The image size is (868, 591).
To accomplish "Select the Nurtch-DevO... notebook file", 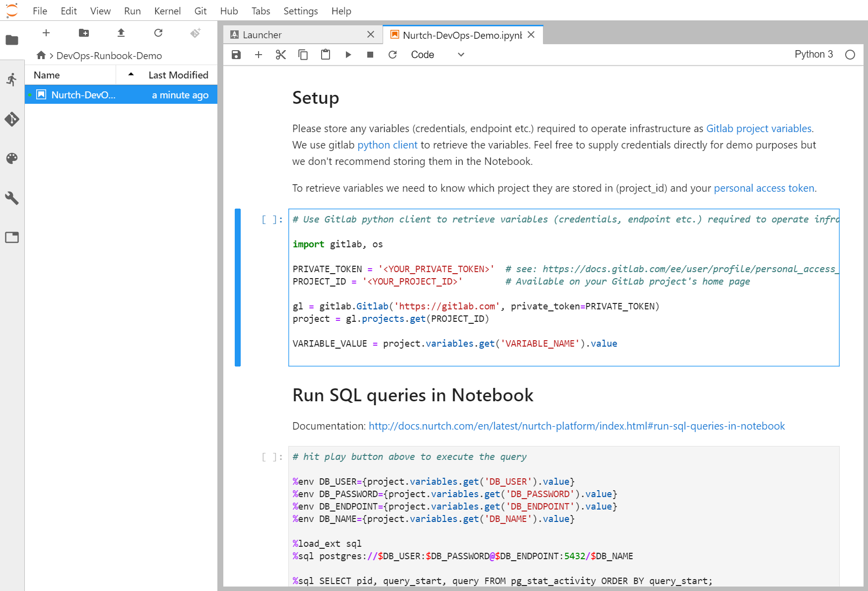I will [x=121, y=95].
